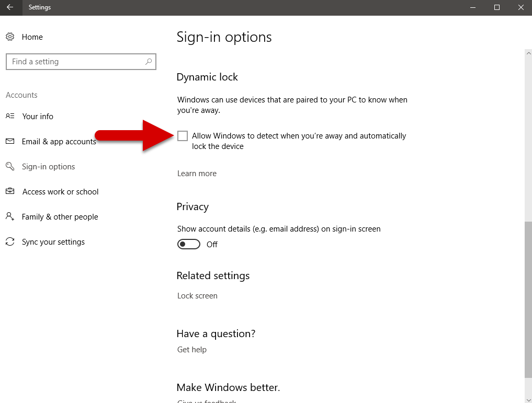Click the Email & app accounts envelope icon
The height and width of the screenshot is (403, 532).
pos(10,141)
